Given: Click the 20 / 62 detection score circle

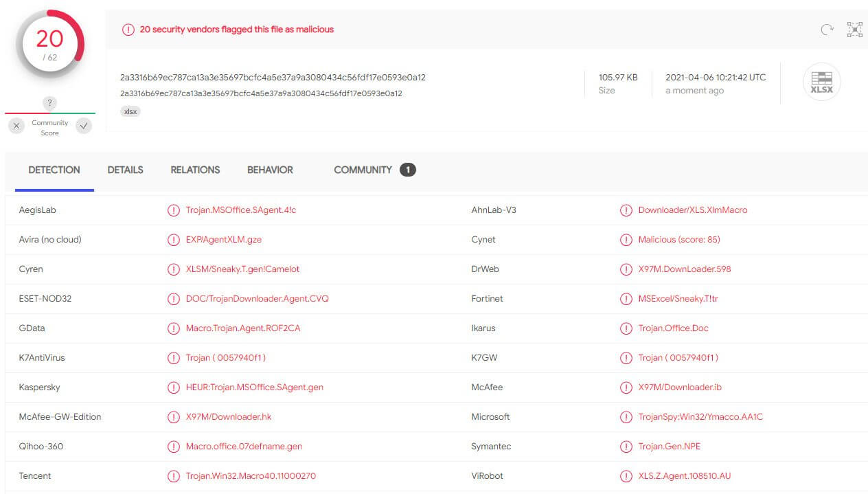Looking at the screenshot, I should 50,45.
